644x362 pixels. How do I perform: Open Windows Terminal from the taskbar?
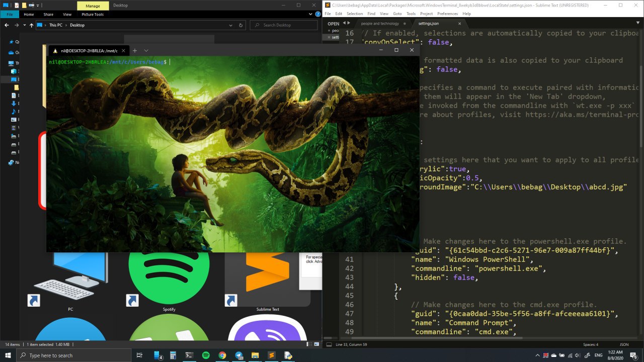click(190, 355)
